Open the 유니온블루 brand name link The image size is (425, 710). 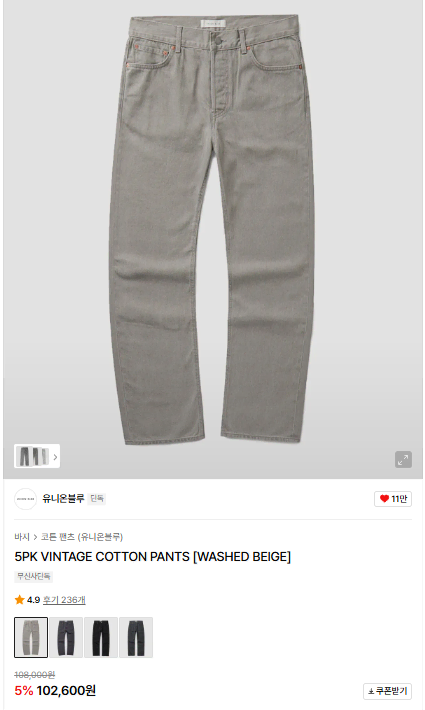[63, 499]
